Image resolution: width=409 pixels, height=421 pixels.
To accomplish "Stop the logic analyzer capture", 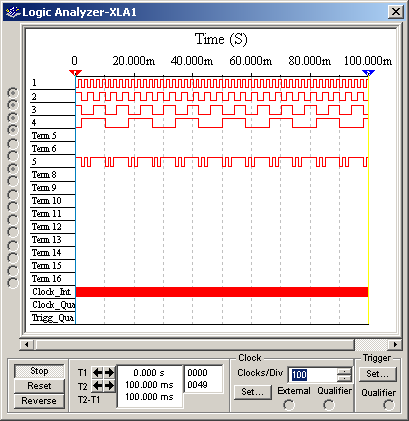I will pos(39,371).
